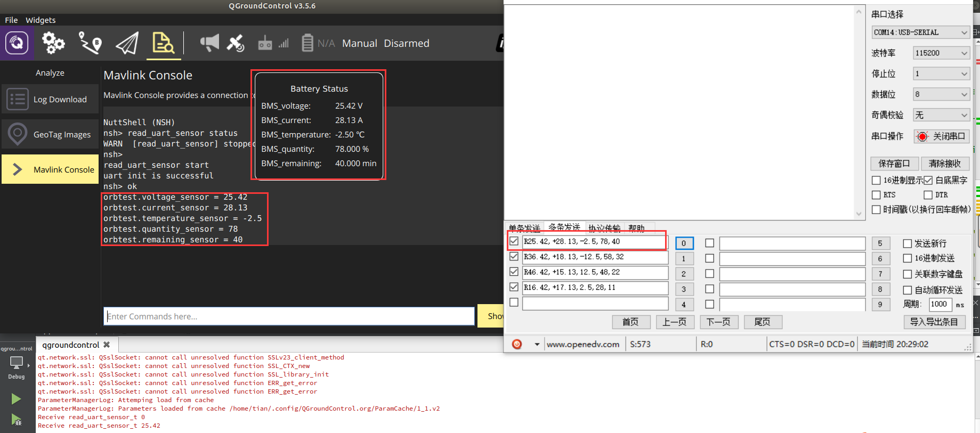
Task: Toggle 关联数字键盘 checkbox
Action: click(907, 274)
